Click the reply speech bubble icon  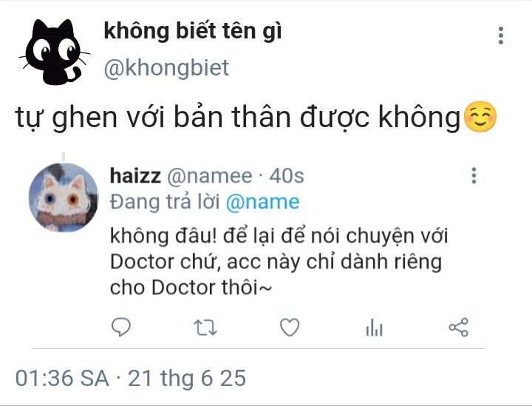[x=120, y=327]
